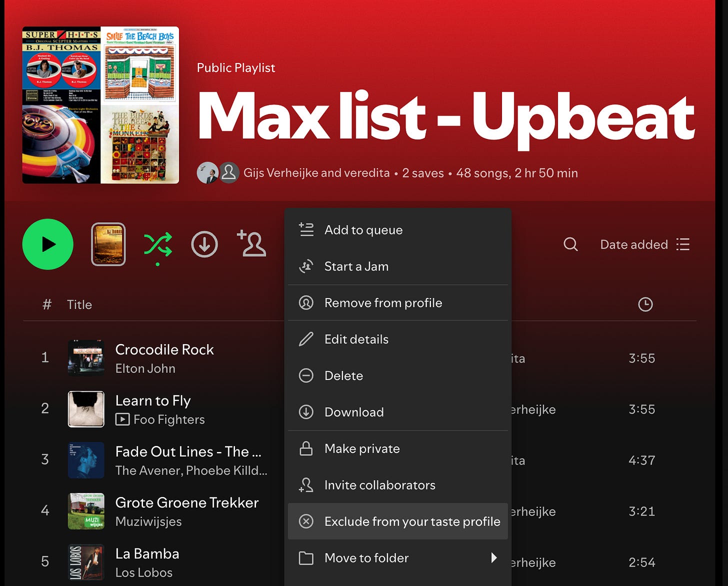
Task: Open The Avener artist link
Action: (x=150, y=470)
